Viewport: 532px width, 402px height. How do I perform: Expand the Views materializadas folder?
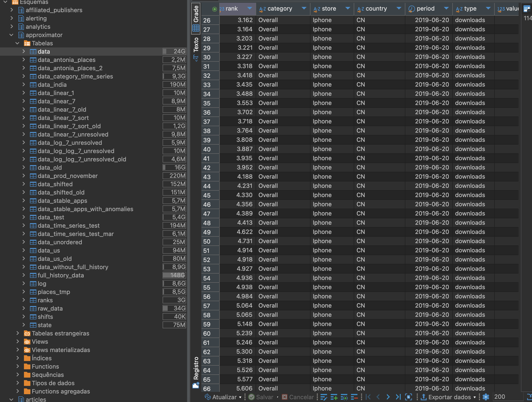coord(18,350)
